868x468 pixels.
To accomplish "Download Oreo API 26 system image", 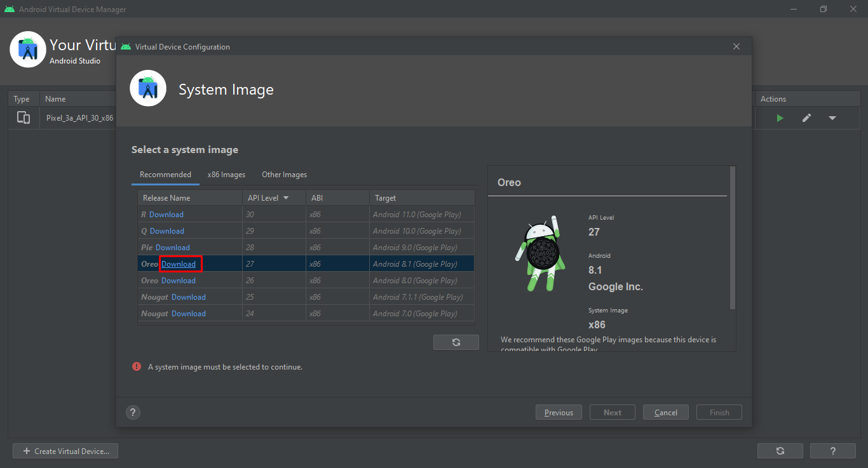I will click(x=179, y=281).
